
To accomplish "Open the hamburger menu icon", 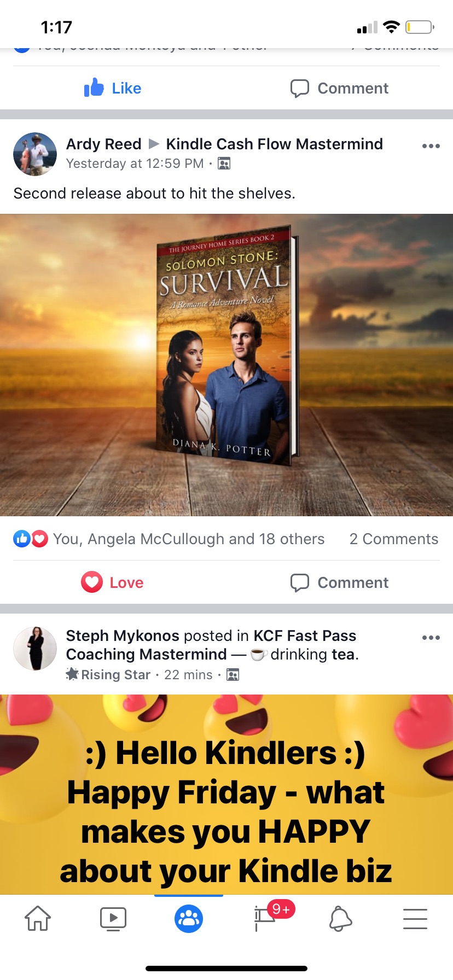I will (x=415, y=918).
